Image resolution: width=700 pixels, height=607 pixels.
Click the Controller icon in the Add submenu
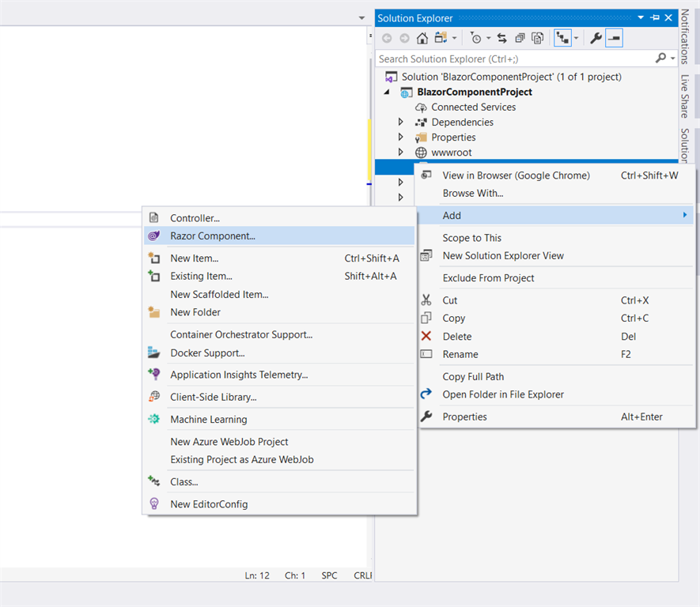pos(154,217)
